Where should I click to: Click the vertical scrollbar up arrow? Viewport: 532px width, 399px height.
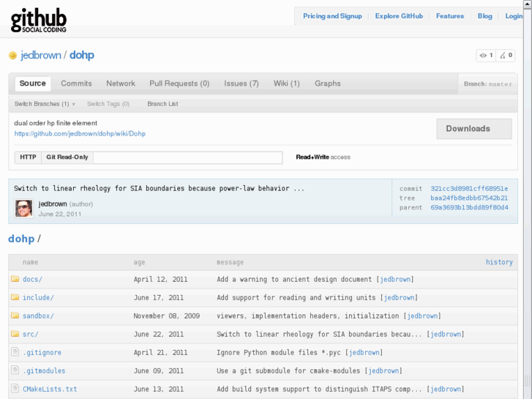click(528, 3)
